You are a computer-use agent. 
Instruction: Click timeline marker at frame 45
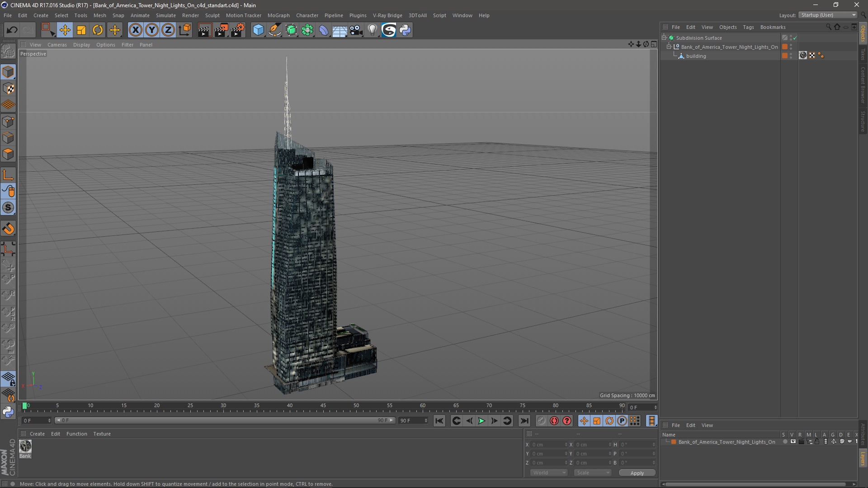tap(323, 407)
